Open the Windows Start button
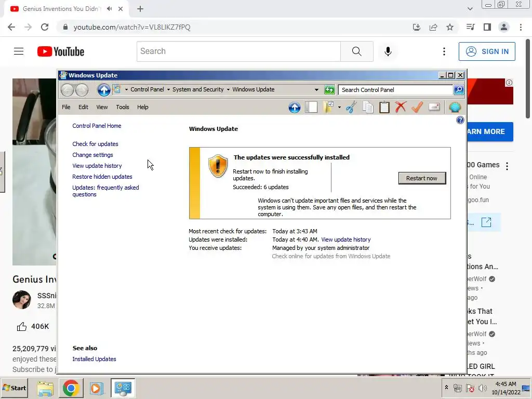This screenshot has width=532, height=399. click(x=14, y=388)
